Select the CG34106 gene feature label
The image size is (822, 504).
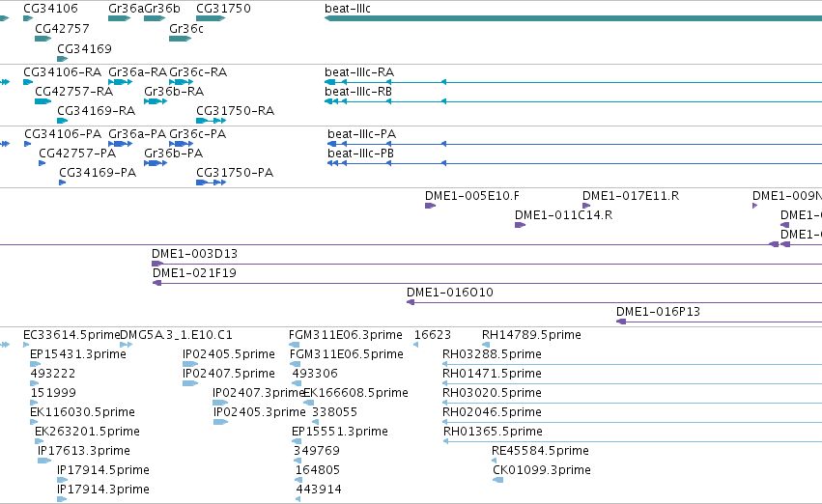50,9
